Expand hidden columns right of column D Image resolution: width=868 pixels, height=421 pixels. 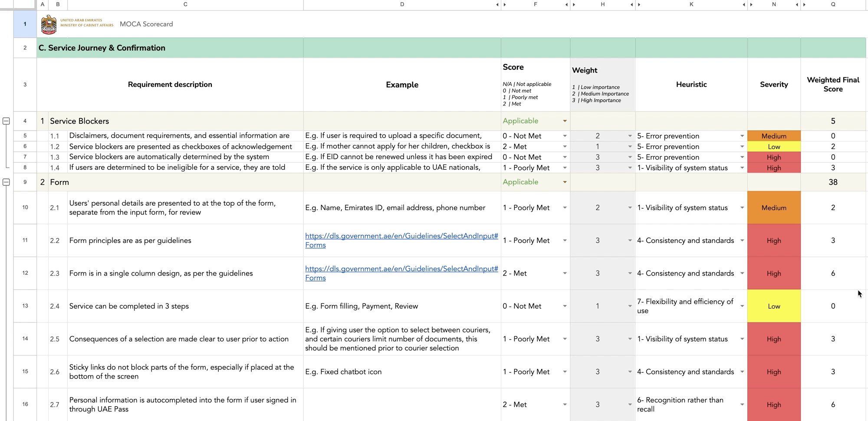(497, 4)
